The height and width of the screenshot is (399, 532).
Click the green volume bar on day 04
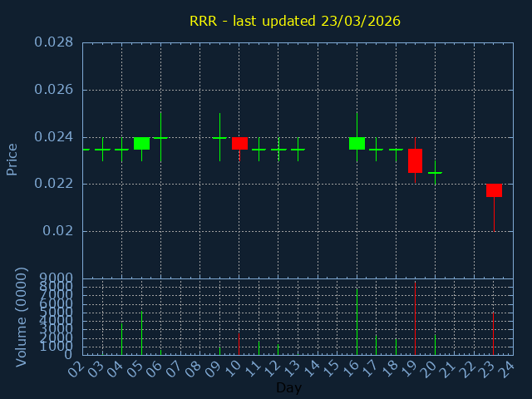click(x=121, y=338)
